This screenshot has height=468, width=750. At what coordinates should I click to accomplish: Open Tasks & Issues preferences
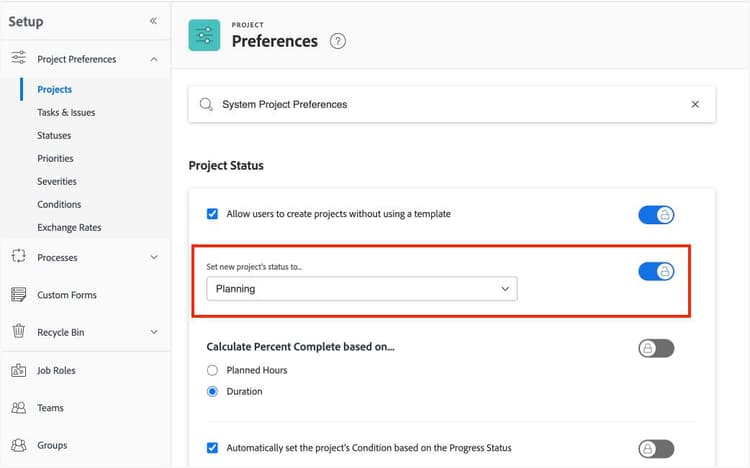tap(66, 112)
